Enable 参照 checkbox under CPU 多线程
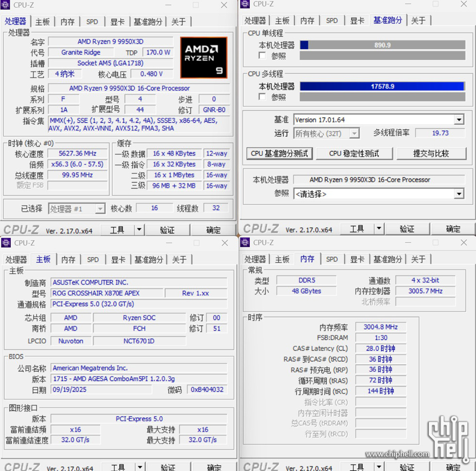476x471 pixels. pyautogui.click(x=262, y=97)
